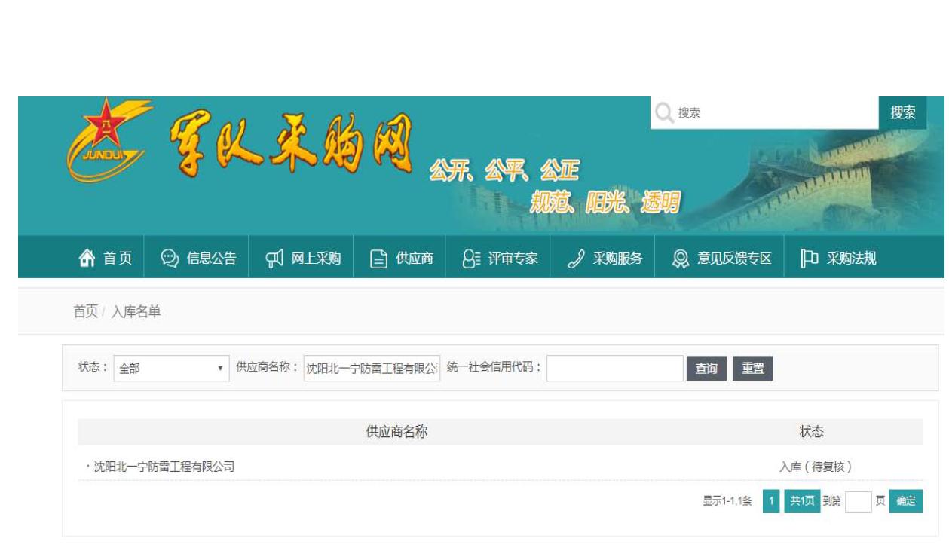
Task: Click the document icon for 供应商
Action: (x=378, y=259)
